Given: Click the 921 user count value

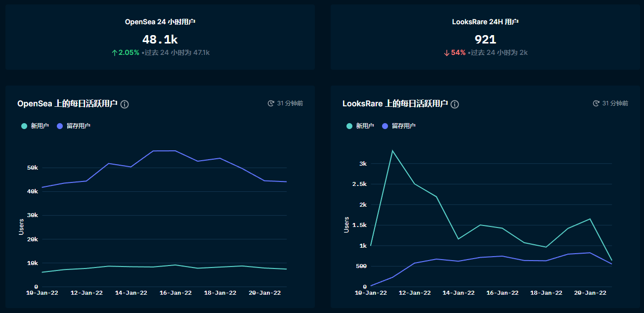Looking at the screenshot, I should point(485,40).
